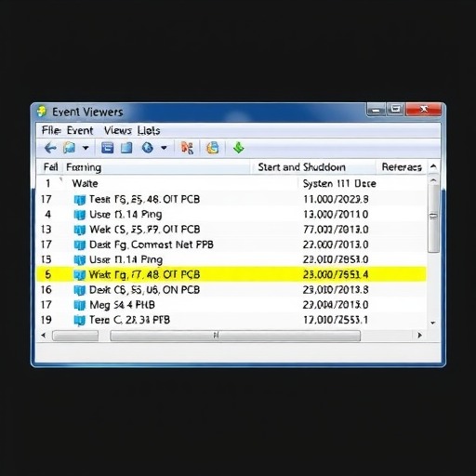Click the vertical scrollbar thumb
This screenshot has width=476, height=476.
(433, 218)
